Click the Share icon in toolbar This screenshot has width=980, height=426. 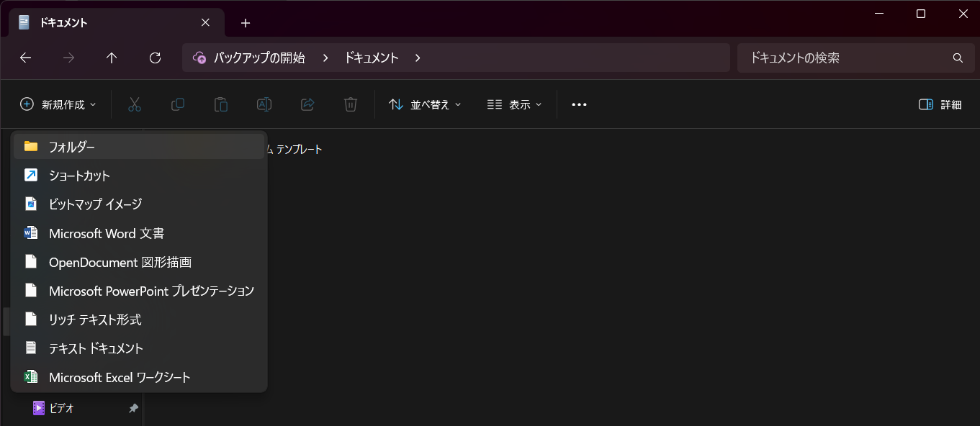[307, 104]
